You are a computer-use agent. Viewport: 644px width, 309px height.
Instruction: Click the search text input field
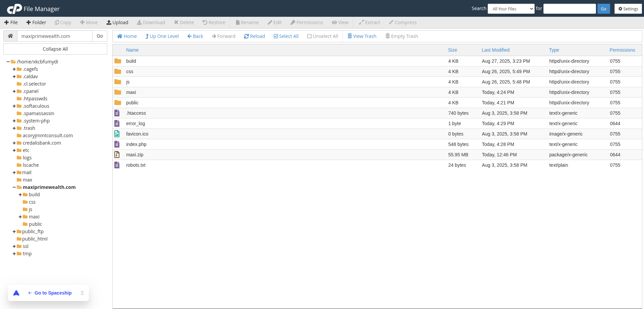pos(569,9)
